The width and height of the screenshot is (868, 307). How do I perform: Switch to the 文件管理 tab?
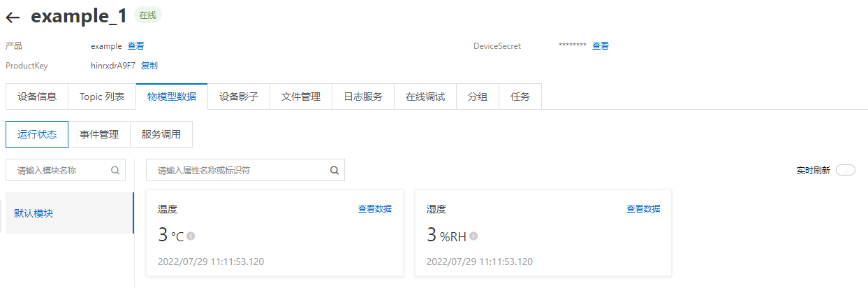click(x=301, y=97)
